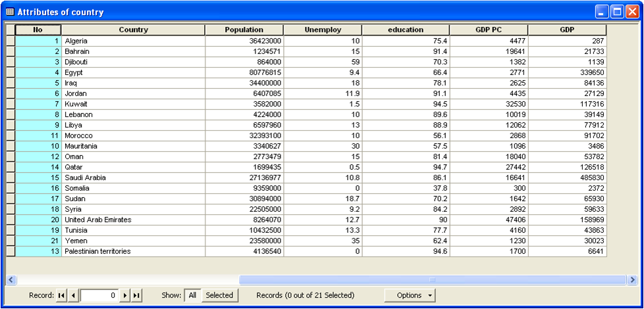
Task: Select the Country column header
Action: 134,30
